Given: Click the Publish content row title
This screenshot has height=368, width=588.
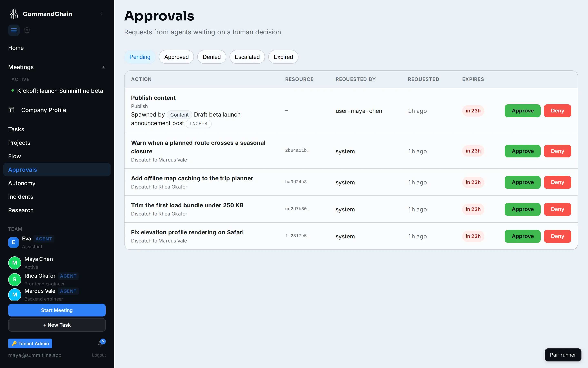Looking at the screenshot, I should [x=153, y=98].
